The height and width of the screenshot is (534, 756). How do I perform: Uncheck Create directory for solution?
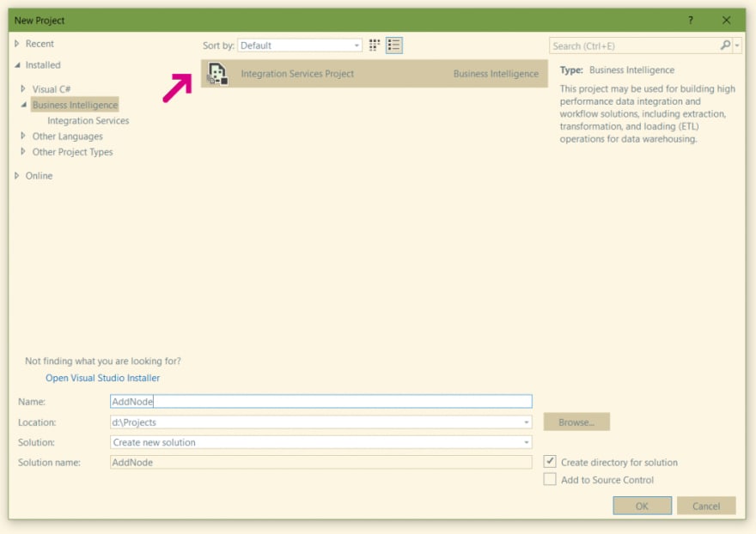(550, 461)
